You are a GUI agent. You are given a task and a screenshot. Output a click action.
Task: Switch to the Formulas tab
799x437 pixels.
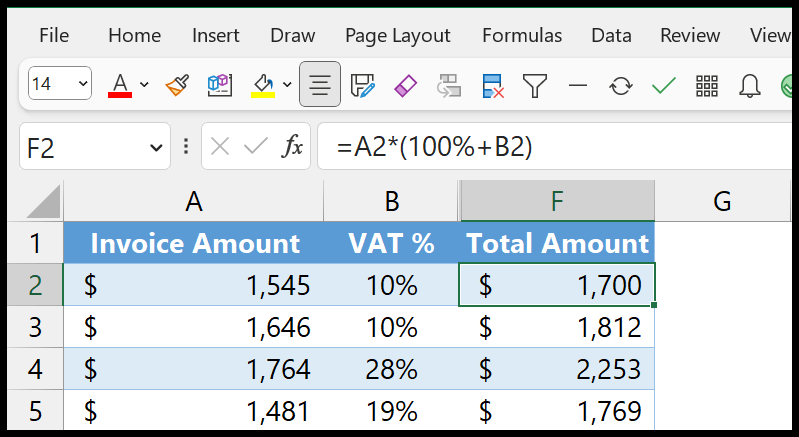pos(522,35)
